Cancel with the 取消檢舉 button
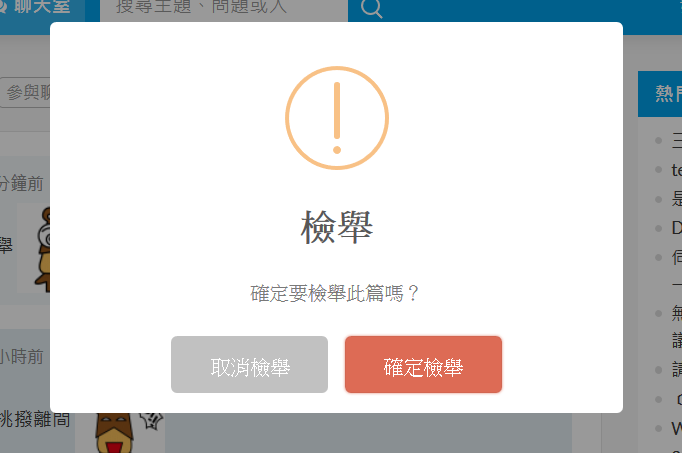 [249, 364]
